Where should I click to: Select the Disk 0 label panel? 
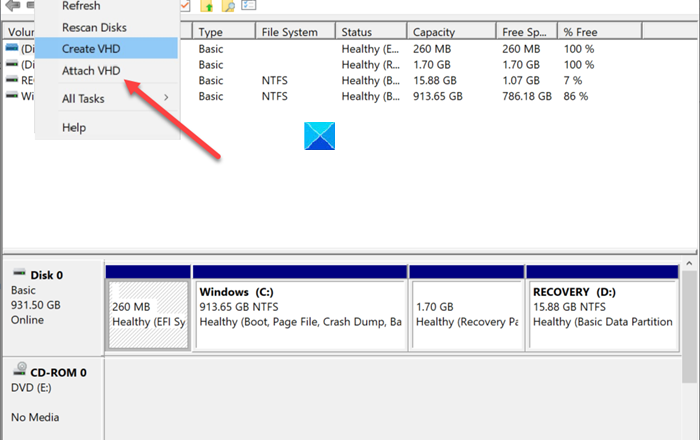54,308
